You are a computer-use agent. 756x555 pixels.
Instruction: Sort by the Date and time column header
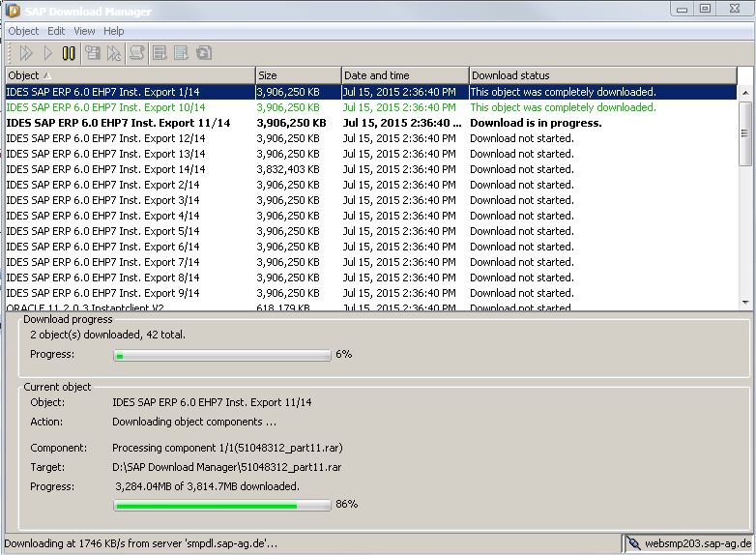(405, 75)
